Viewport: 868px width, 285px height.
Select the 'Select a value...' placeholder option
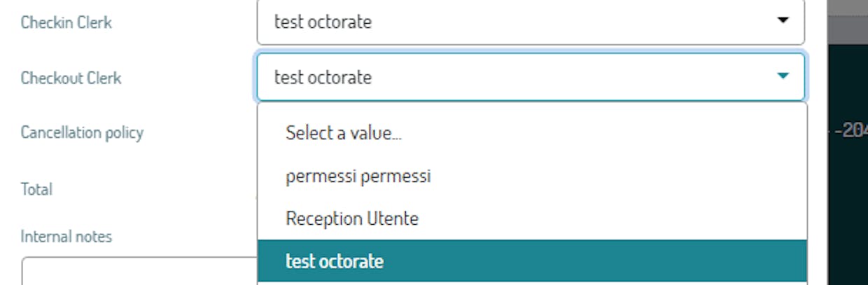pos(344,133)
